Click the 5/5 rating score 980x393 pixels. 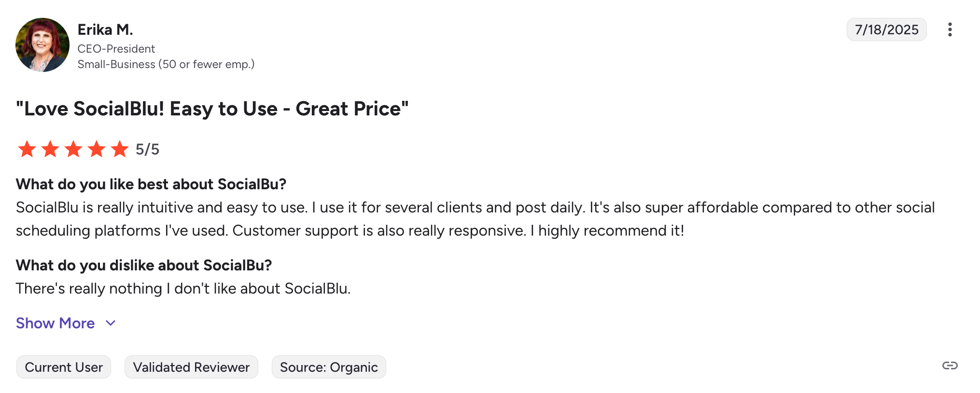(147, 150)
